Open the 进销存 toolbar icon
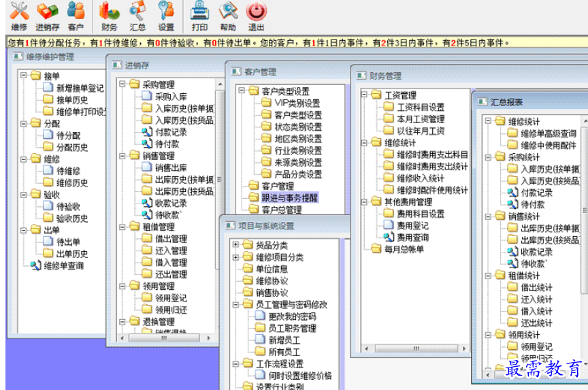 click(x=47, y=16)
